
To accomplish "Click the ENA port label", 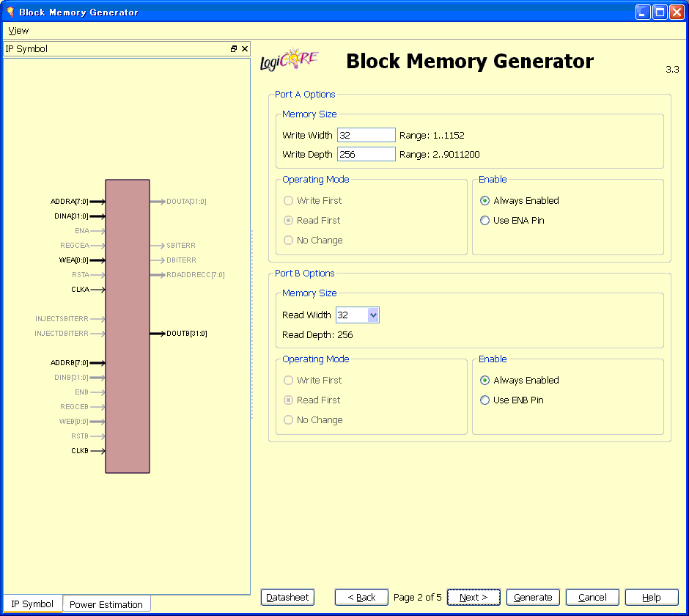I will click(x=82, y=230).
